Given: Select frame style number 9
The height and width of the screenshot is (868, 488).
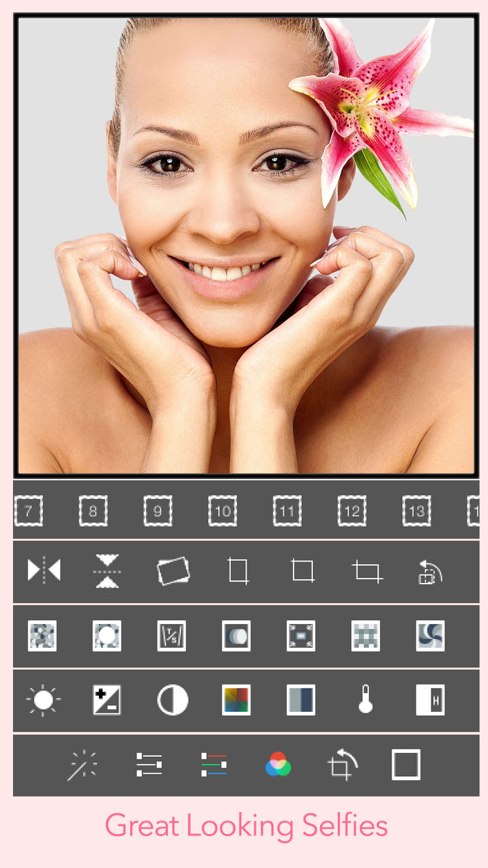Looking at the screenshot, I should (157, 511).
